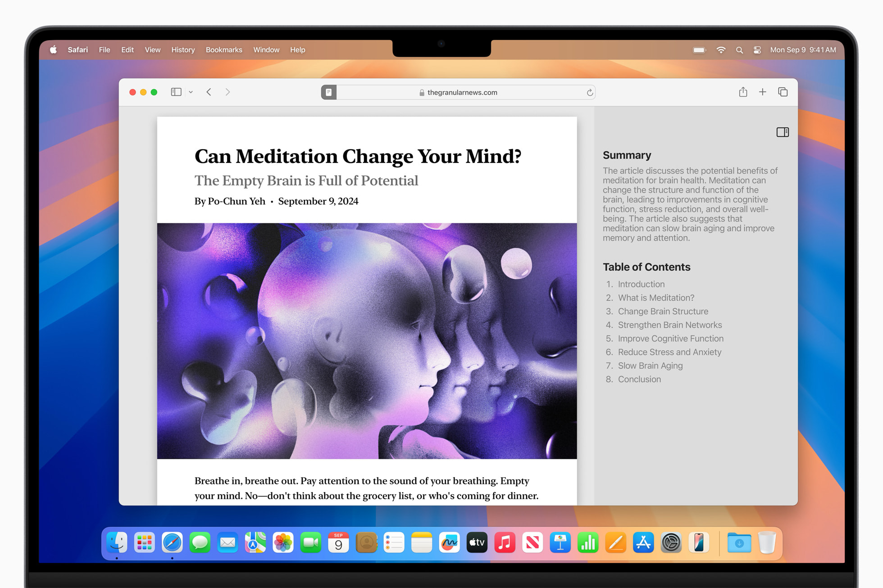
Task: Open System Settings in the Dock
Action: (x=671, y=543)
